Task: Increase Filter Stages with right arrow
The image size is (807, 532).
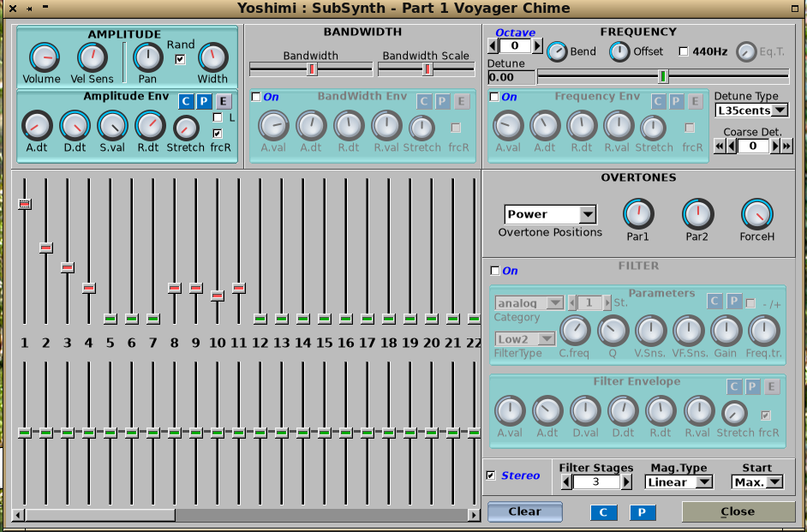Action: 626,482
